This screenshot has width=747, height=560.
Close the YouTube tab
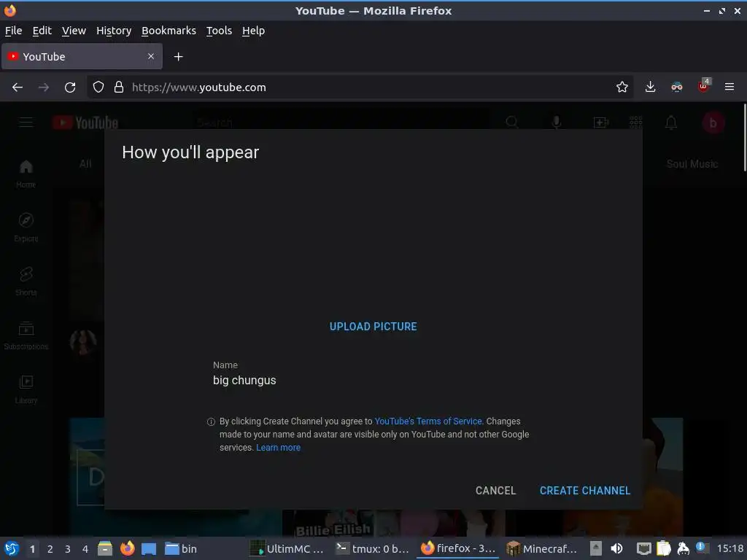pyautogui.click(x=150, y=56)
